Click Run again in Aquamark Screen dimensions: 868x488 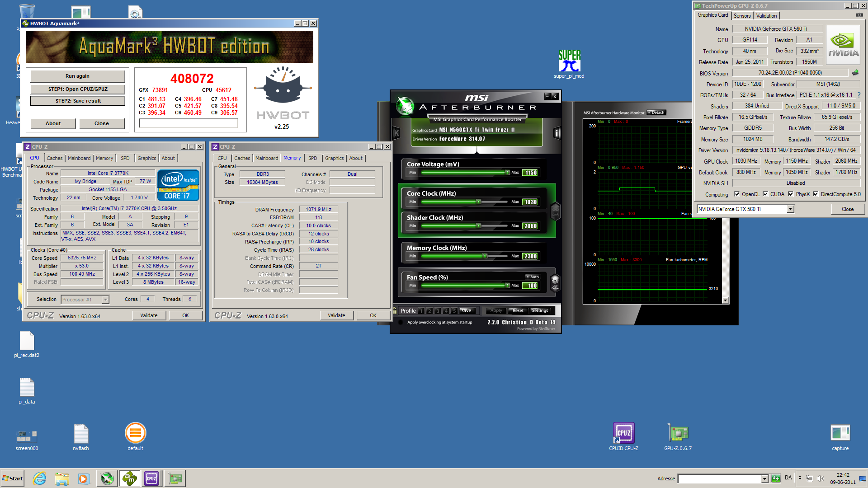[77, 76]
